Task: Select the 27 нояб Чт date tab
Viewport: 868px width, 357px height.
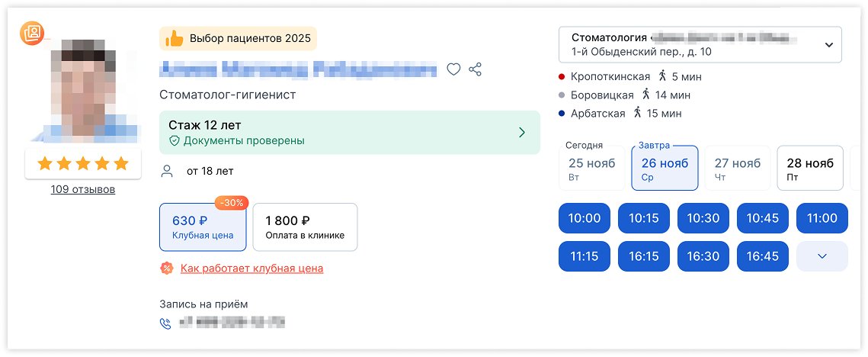Action: tap(737, 169)
